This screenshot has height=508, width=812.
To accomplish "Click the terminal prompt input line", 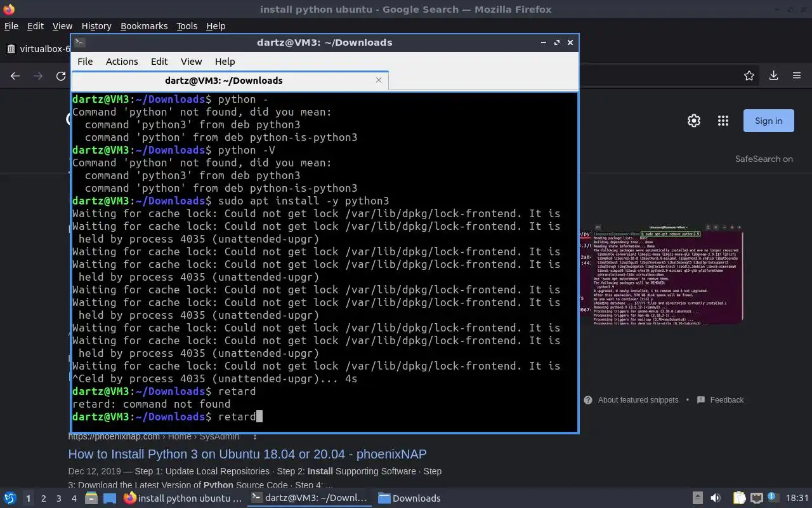I will click(324, 417).
